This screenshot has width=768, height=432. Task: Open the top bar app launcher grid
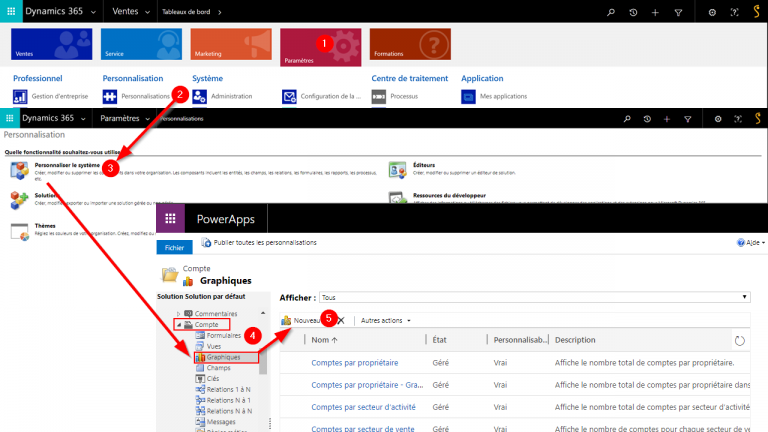pyautogui.click(x=11, y=11)
